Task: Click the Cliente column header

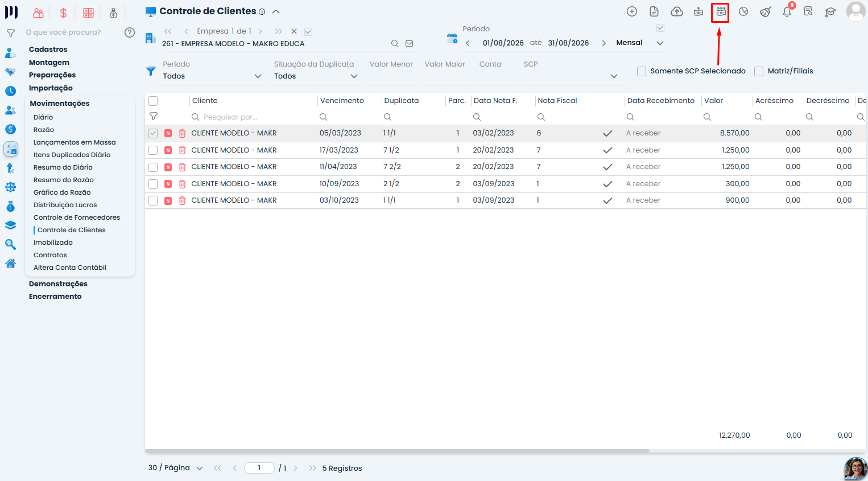Action: coord(205,101)
